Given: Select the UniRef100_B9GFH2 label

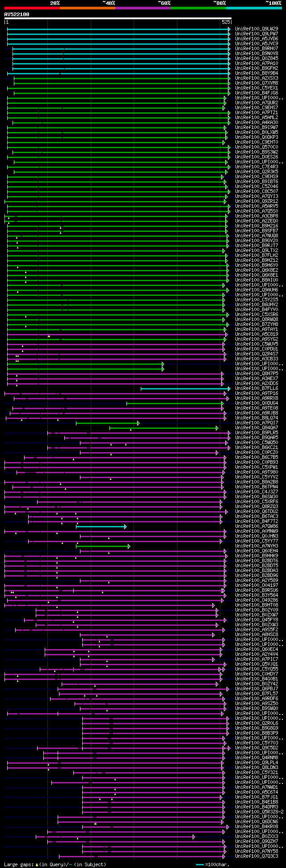Looking at the screenshot, I should pyautogui.click(x=257, y=68).
